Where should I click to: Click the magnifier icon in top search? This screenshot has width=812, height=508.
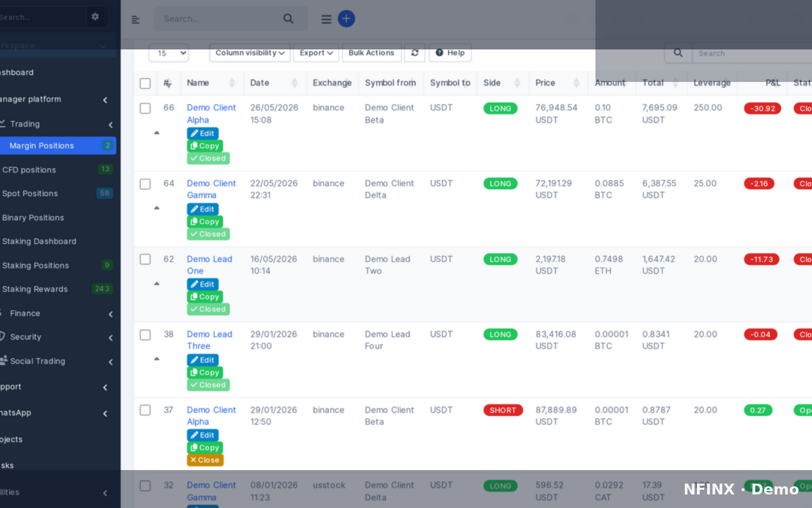coord(289,19)
